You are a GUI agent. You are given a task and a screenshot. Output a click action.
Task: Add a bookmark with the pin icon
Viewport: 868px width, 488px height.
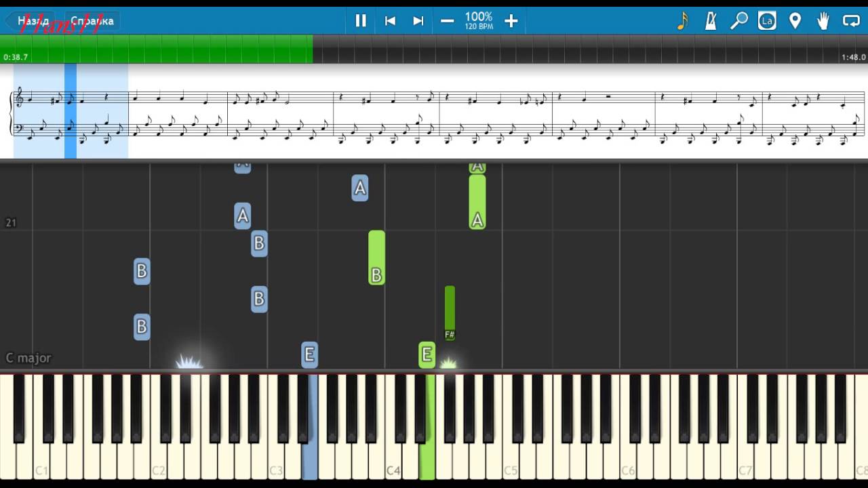pyautogui.click(x=795, y=21)
